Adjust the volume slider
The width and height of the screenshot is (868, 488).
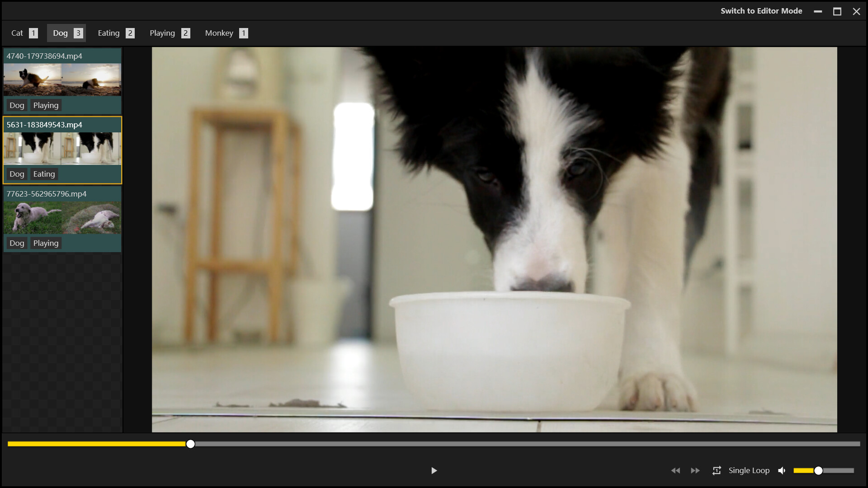click(823, 470)
